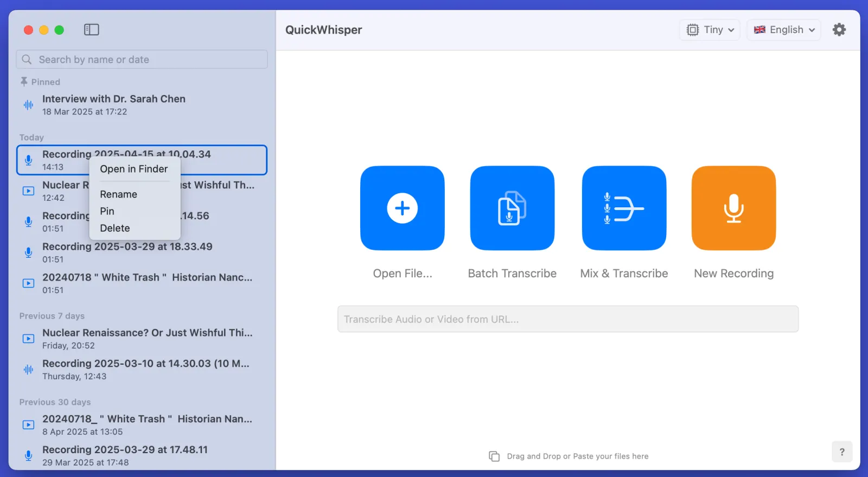Toggle the sidebar panel icon

tap(91, 30)
